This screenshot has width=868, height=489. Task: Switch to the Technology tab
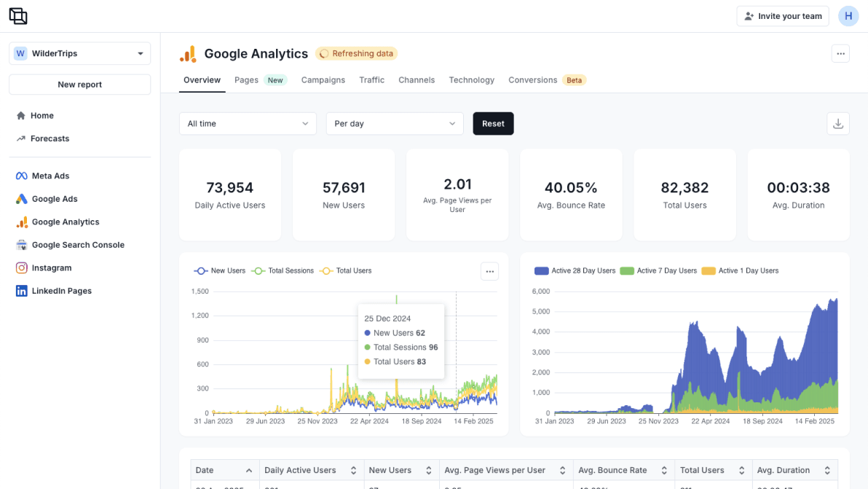click(x=471, y=80)
